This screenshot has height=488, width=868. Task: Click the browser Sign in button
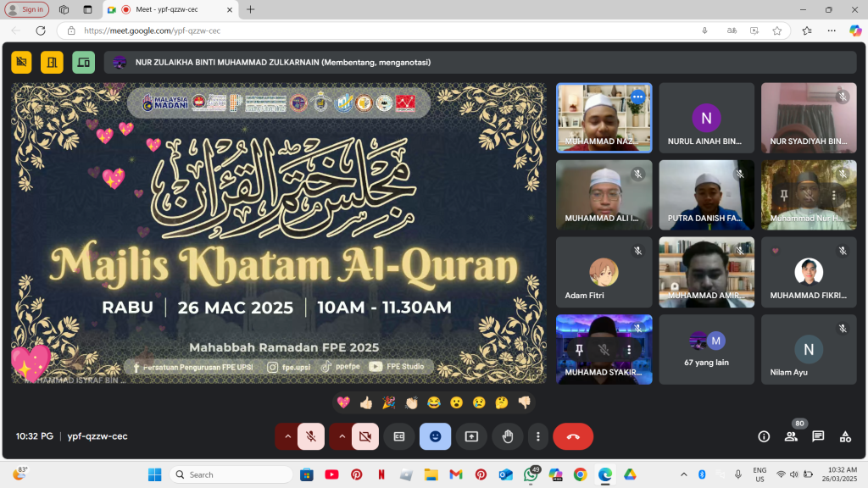(26, 9)
